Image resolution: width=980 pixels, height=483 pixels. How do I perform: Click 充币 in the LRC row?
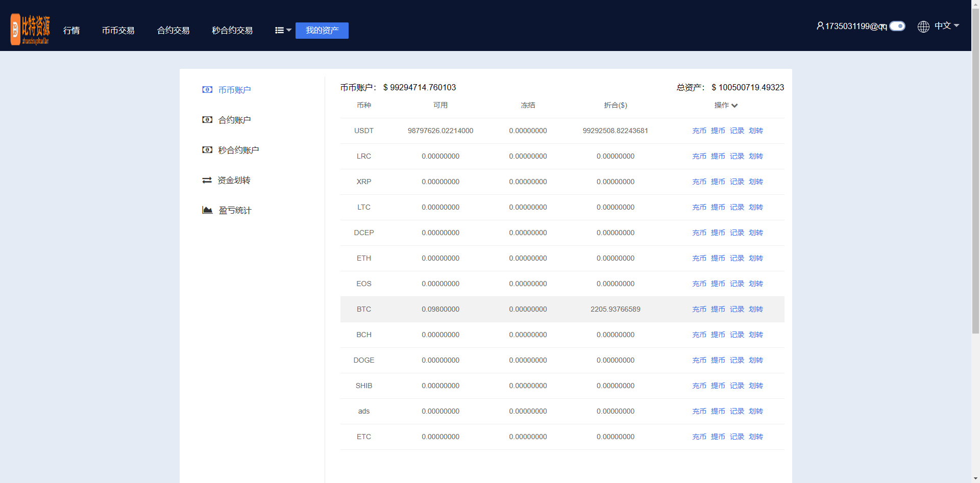[699, 156]
